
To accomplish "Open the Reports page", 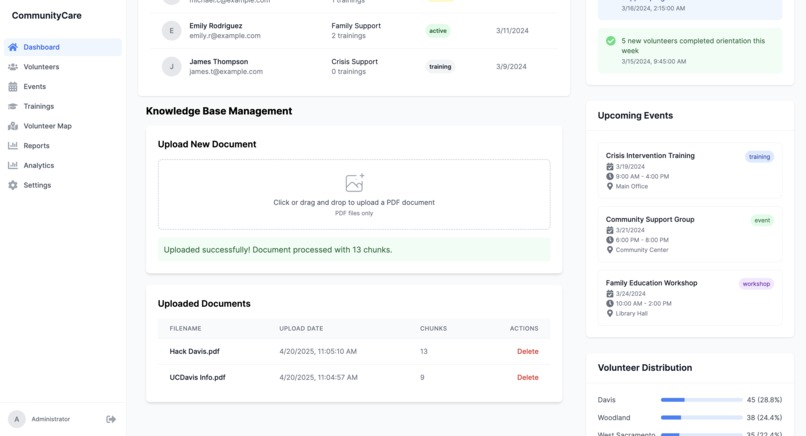I will pyautogui.click(x=63, y=146).
